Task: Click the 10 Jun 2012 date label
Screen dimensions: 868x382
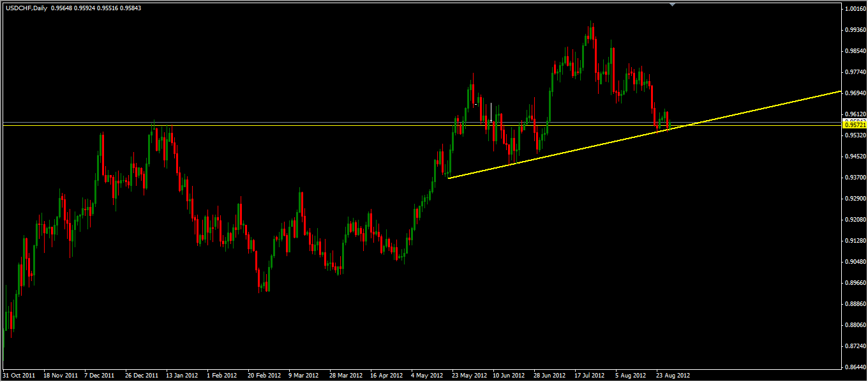Action: 509,376
